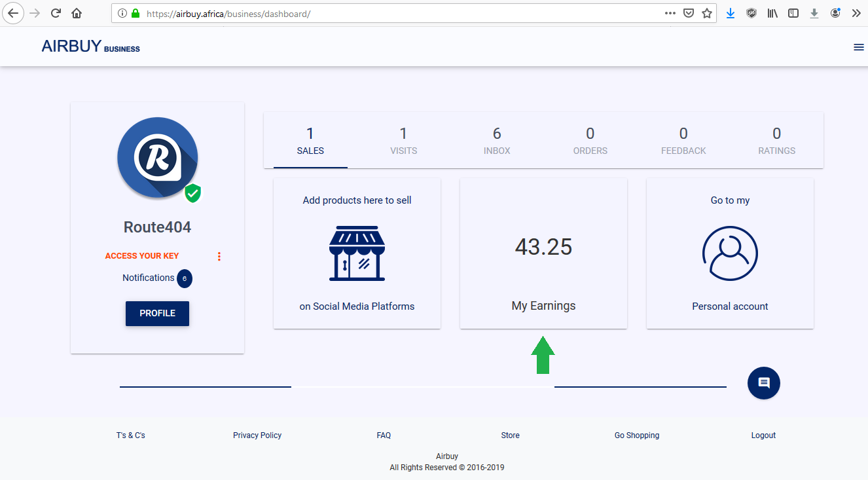This screenshot has width=868, height=480.
Task: Switch to the Inbox tab
Action: point(497,141)
